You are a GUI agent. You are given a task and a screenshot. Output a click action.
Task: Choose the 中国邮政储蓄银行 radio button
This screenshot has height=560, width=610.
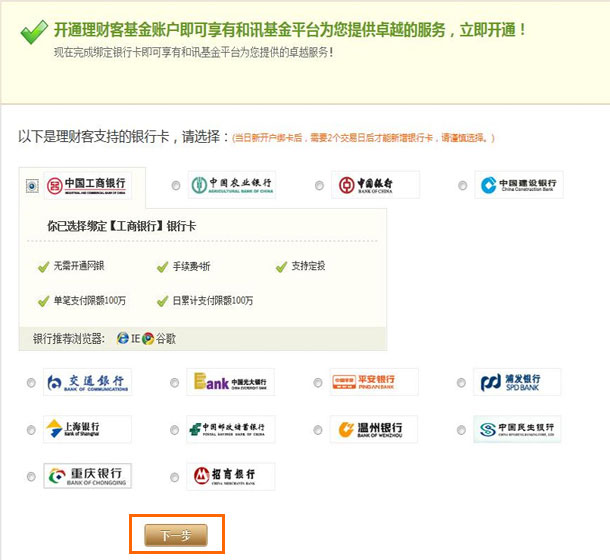tap(174, 430)
